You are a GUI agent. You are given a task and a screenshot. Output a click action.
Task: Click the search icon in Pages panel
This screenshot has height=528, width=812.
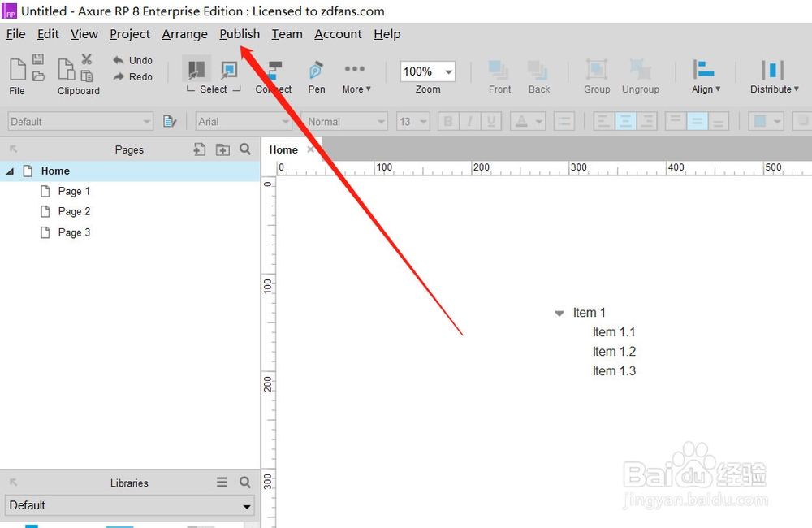click(245, 149)
